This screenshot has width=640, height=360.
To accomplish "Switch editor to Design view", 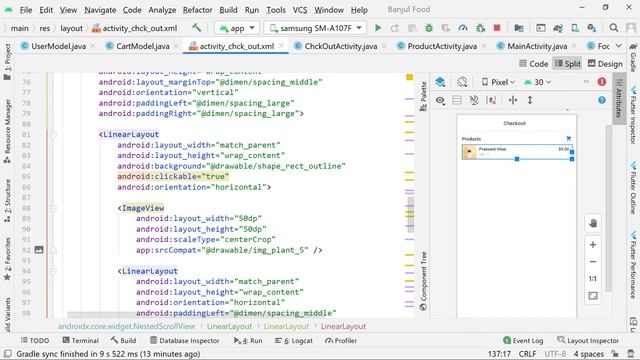I will click(605, 64).
